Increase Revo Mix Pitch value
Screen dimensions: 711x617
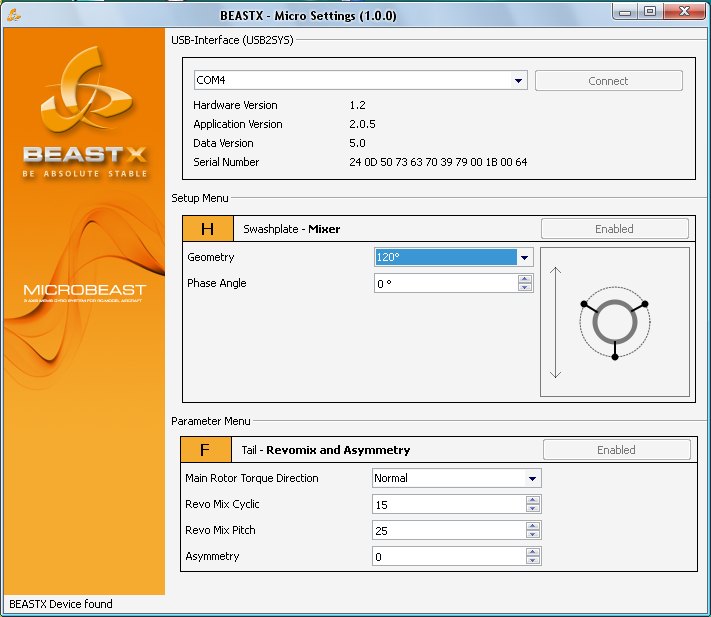[533, 526]
